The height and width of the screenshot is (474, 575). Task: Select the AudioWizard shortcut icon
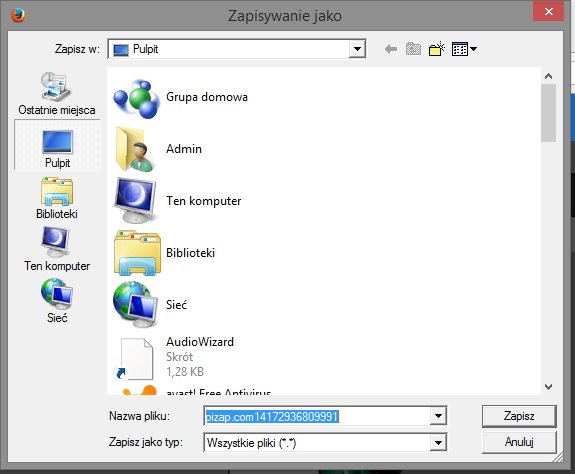coord(134,359)
